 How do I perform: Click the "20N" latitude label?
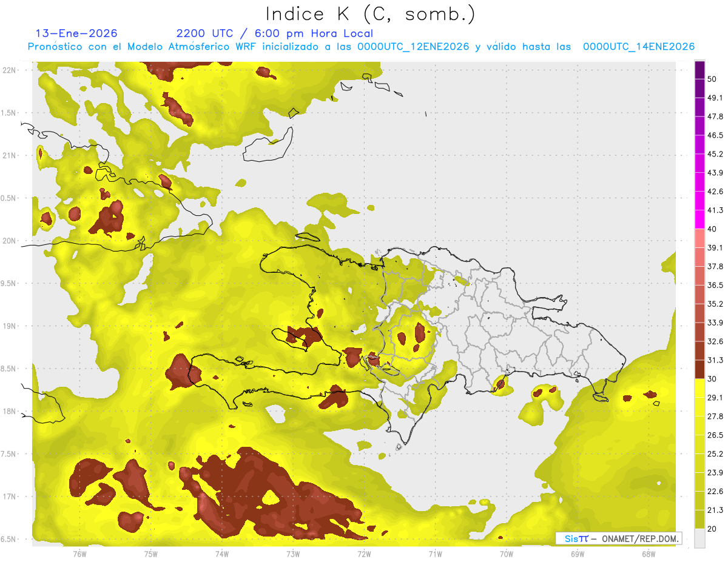click(9, 241)
